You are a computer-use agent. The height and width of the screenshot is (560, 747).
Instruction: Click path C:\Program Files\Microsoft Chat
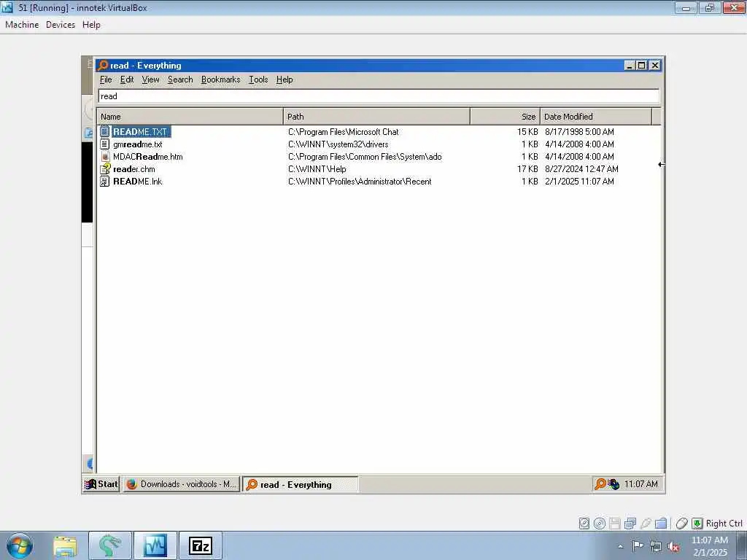coord(344,132)
